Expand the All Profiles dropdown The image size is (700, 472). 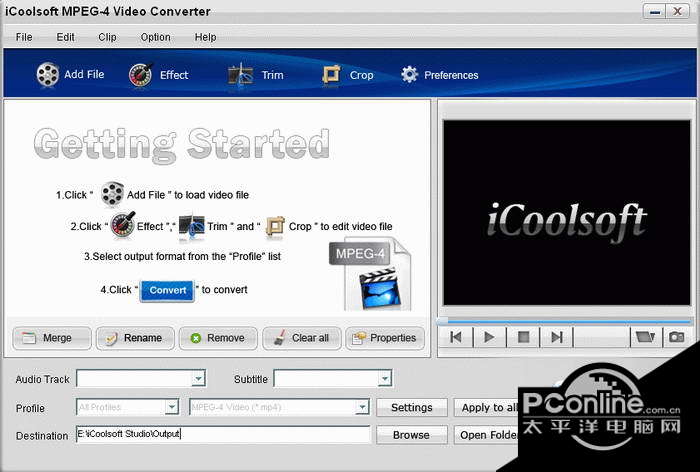(172, 407)
